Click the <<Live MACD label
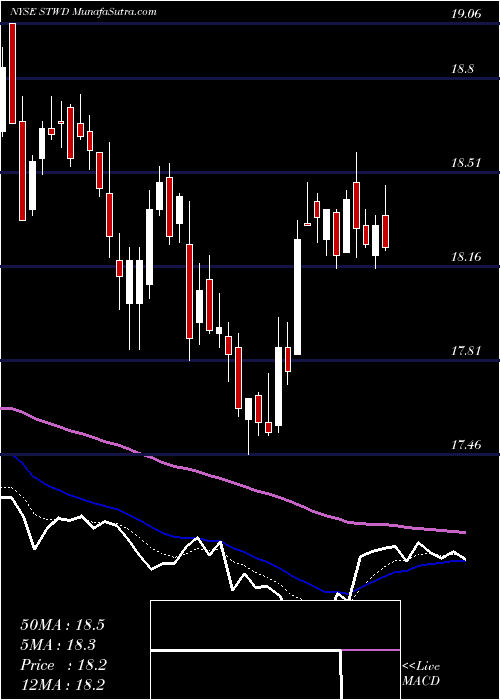Viewport: 500px width, 700px height. [421, 673]
